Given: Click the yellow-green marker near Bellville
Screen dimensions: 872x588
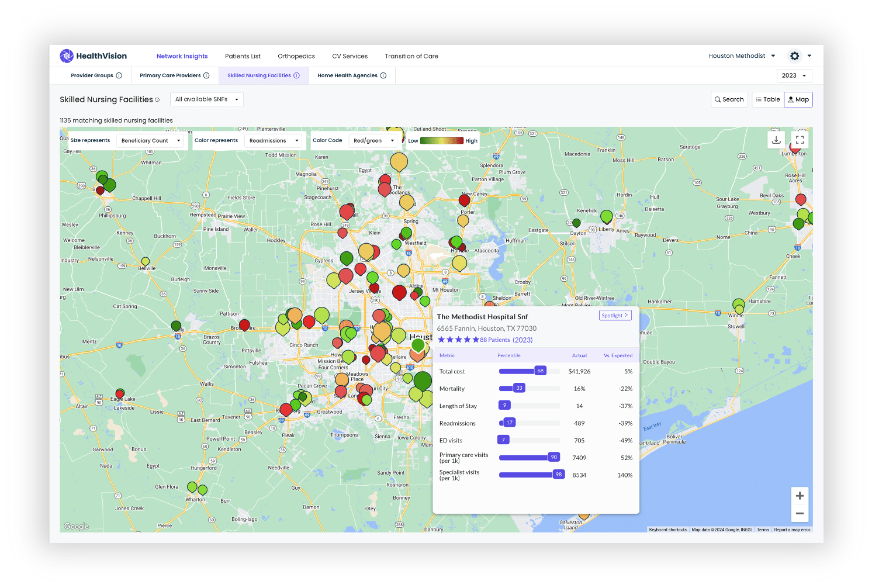Looking at the screenshot, I should point(146,261).
